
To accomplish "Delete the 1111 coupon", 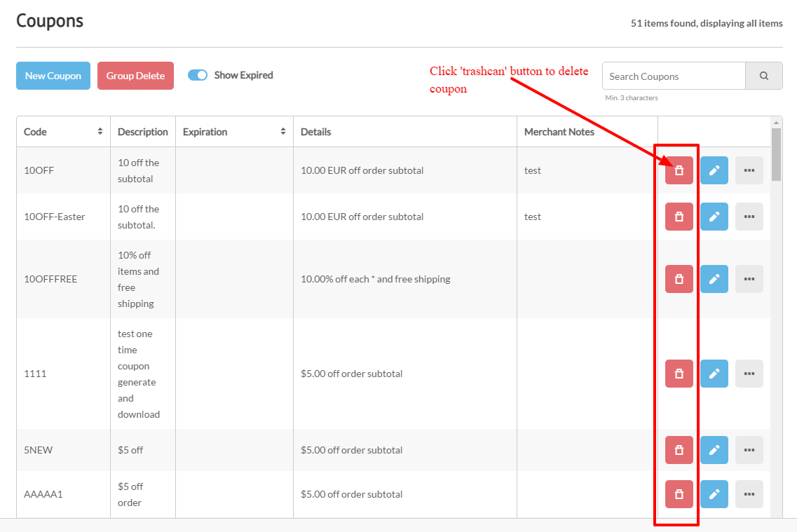I will [679, 374].
